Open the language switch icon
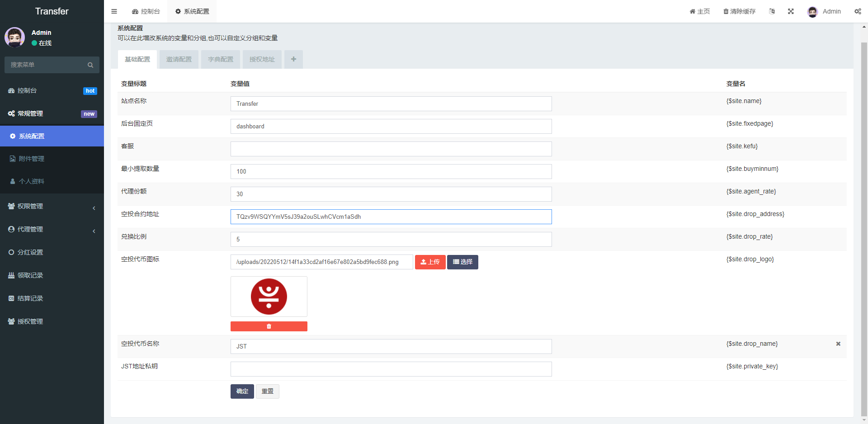 coord(772,11)
